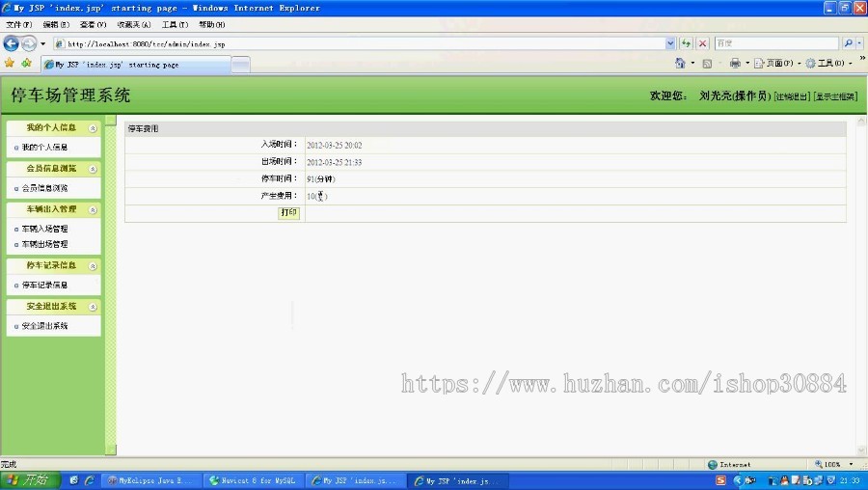Open the 停车记录信息 sidebar link

click(44, 286)
